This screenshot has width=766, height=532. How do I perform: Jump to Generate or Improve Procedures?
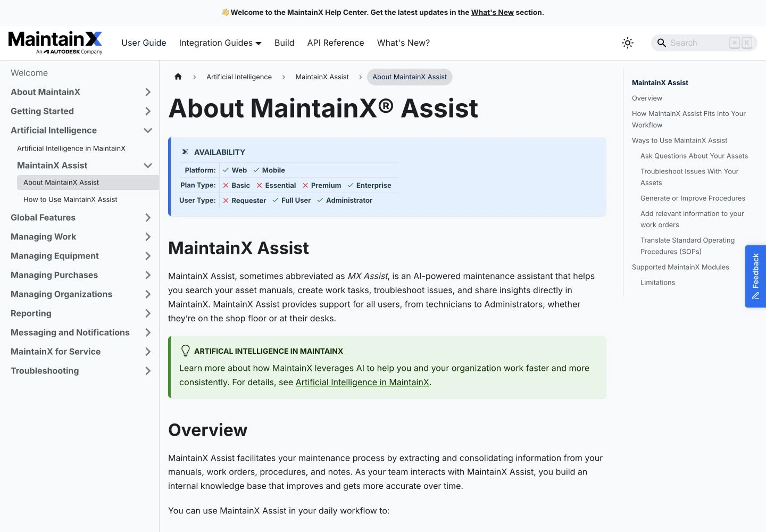(693, 198)
